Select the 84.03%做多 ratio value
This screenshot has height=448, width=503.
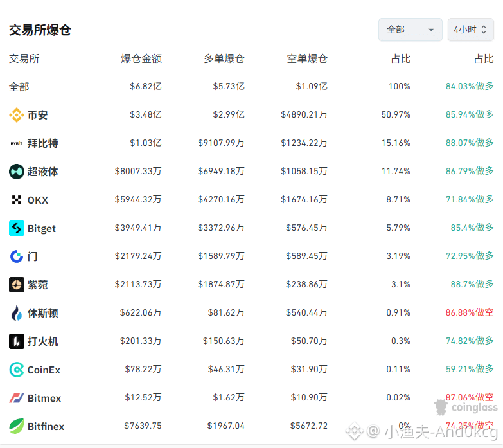click(x=470, y=86)
